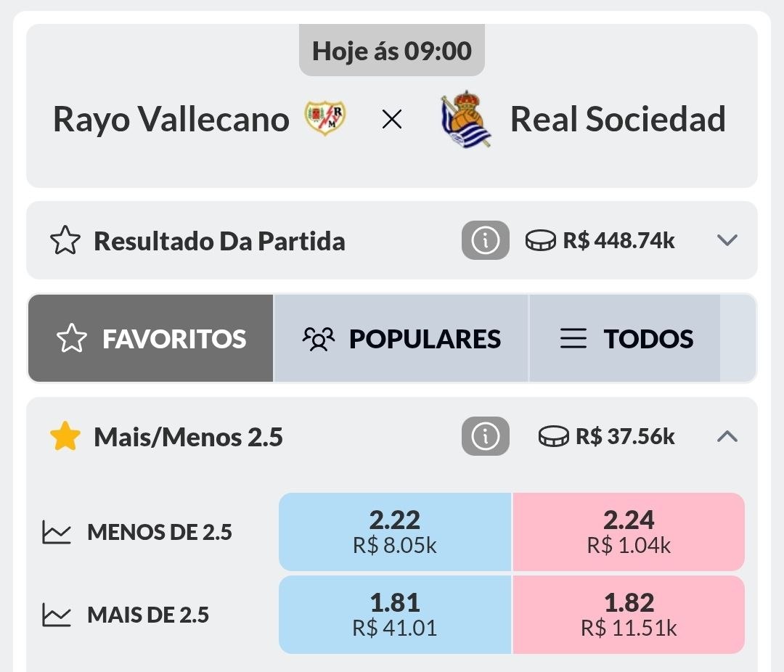Viewport: 784px width, 672px height.
Task: Expand the Resultado Da Partida section
Action: pyautogui.click(x=727, y=240)
